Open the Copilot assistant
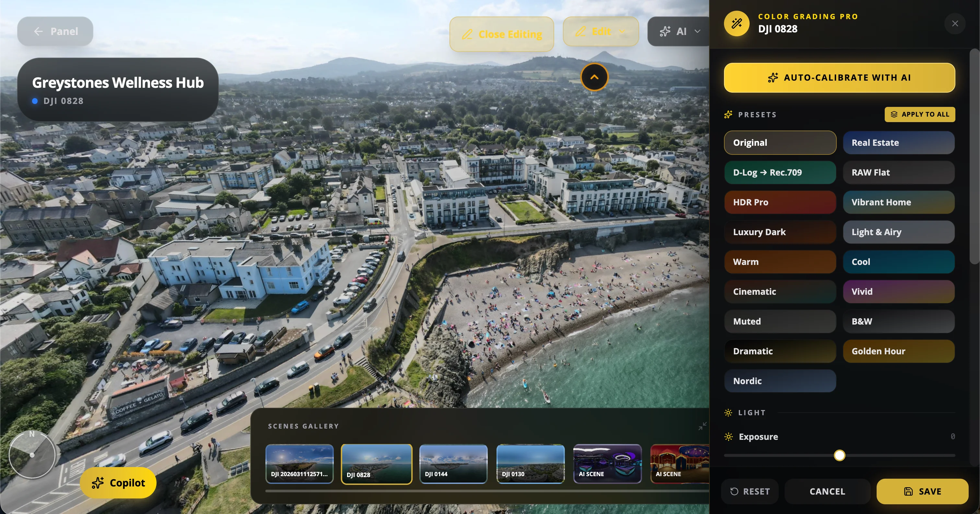 (x=118, y=483)
